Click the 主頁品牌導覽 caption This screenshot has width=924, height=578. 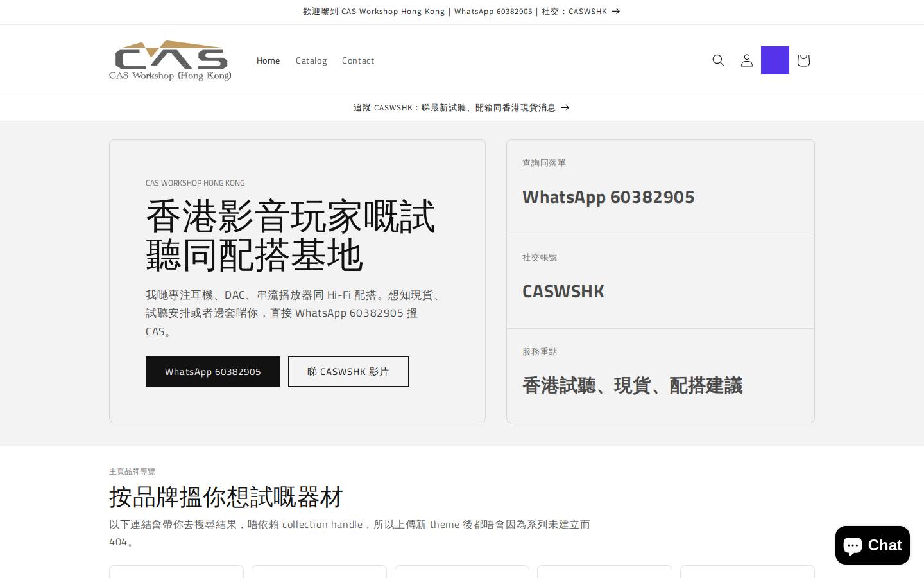[132, 471]
